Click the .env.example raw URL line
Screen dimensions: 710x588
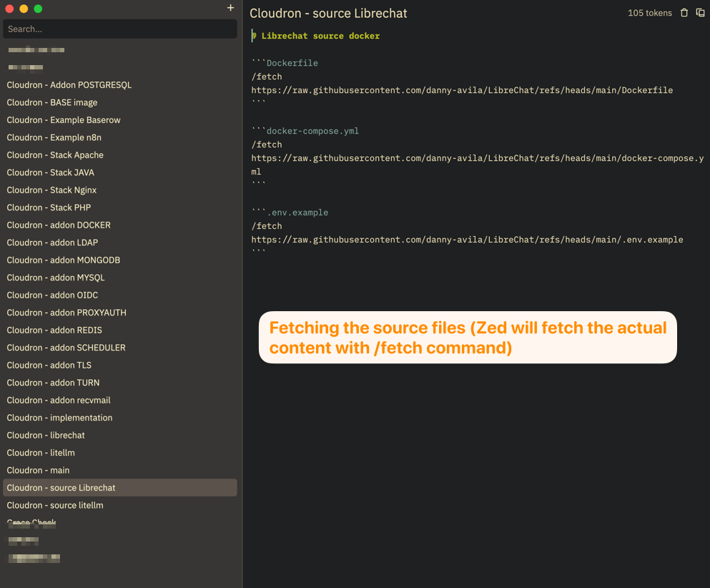(468, 240)
